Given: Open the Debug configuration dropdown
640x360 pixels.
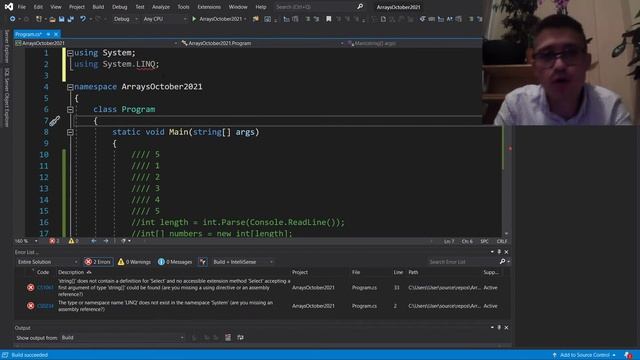Looking at the screenshot, I should click(x=125, y=19).
